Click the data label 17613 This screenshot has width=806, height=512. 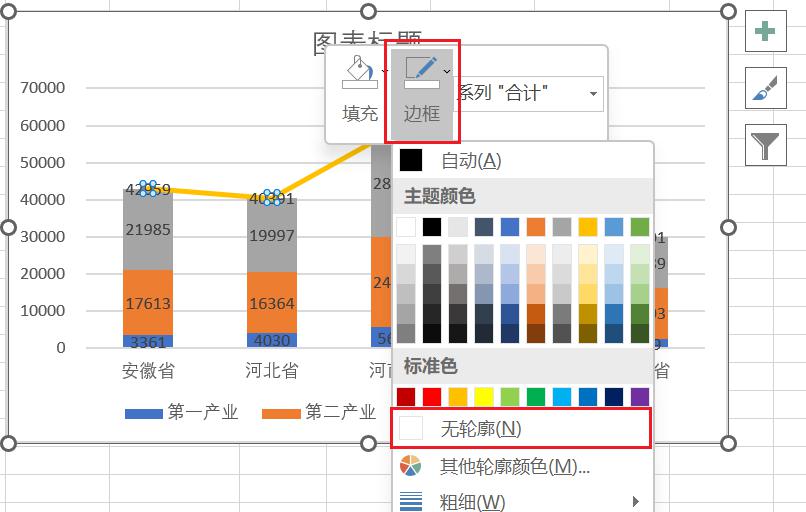click(x=148, y=303)
